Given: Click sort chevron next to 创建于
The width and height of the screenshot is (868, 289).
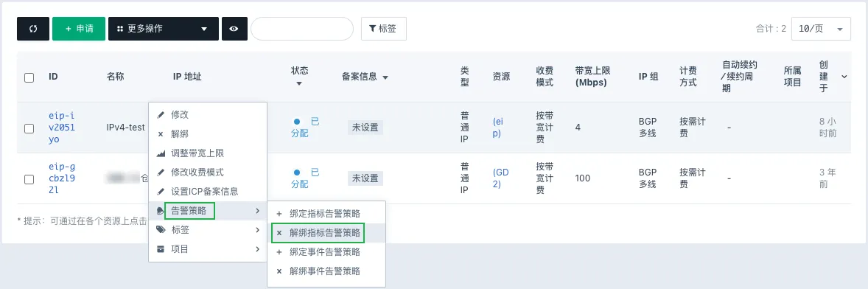Looking at the screenshot, I should [844, 77].
